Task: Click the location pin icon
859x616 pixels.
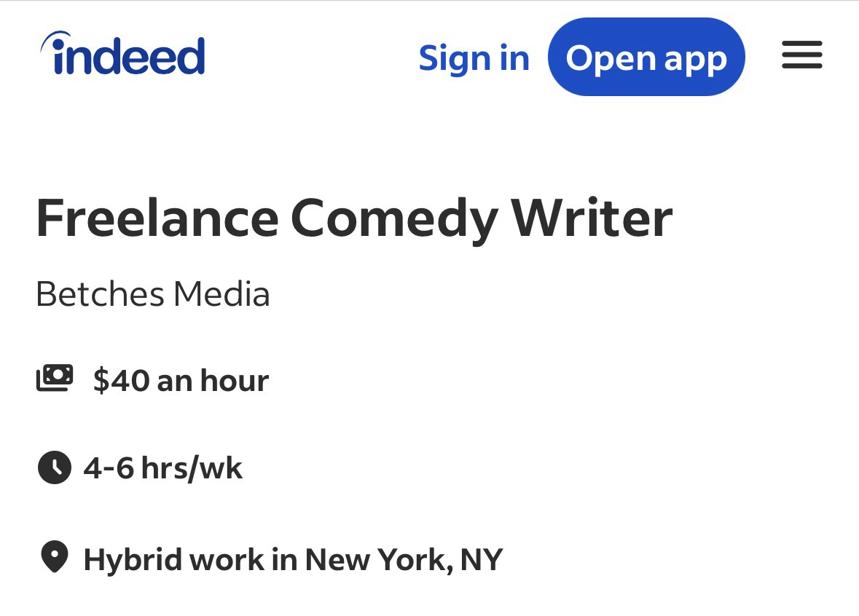Action: 54,558
